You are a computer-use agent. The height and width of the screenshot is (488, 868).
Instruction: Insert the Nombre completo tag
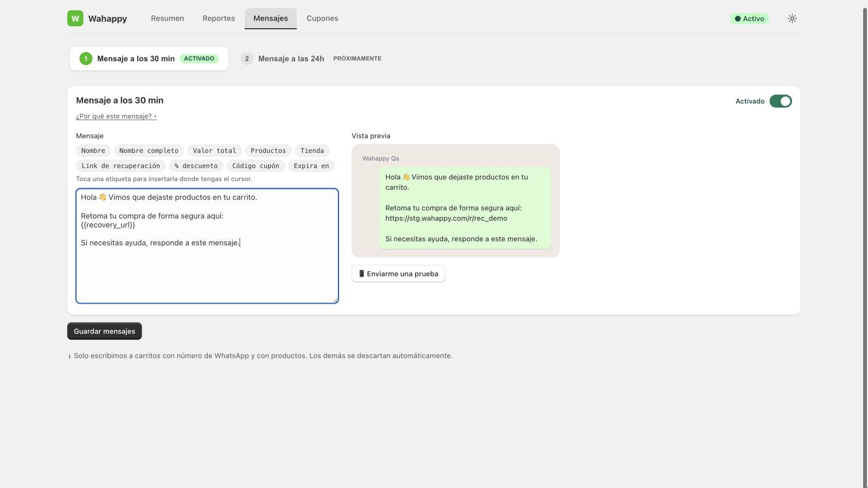point(149,151)
